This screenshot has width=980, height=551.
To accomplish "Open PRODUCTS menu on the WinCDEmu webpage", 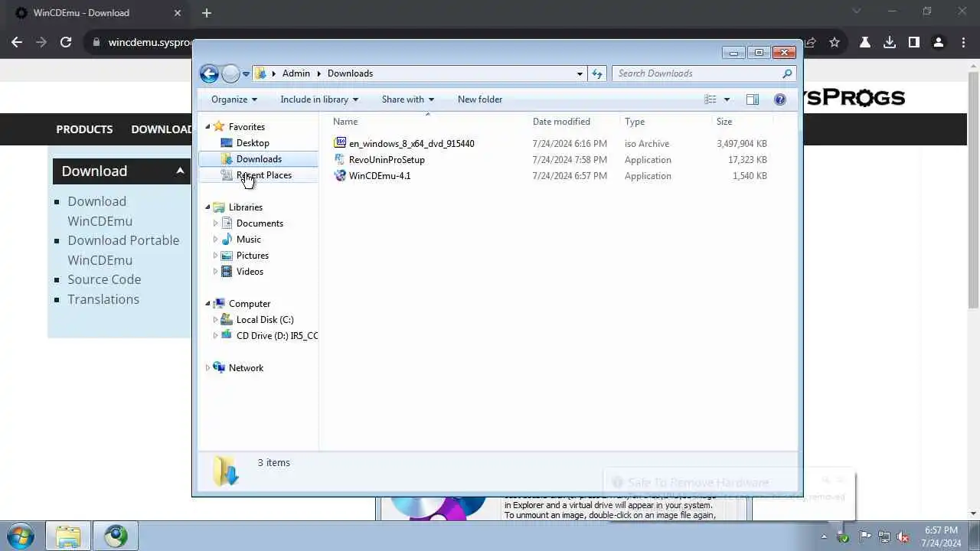I will point(84,129).
